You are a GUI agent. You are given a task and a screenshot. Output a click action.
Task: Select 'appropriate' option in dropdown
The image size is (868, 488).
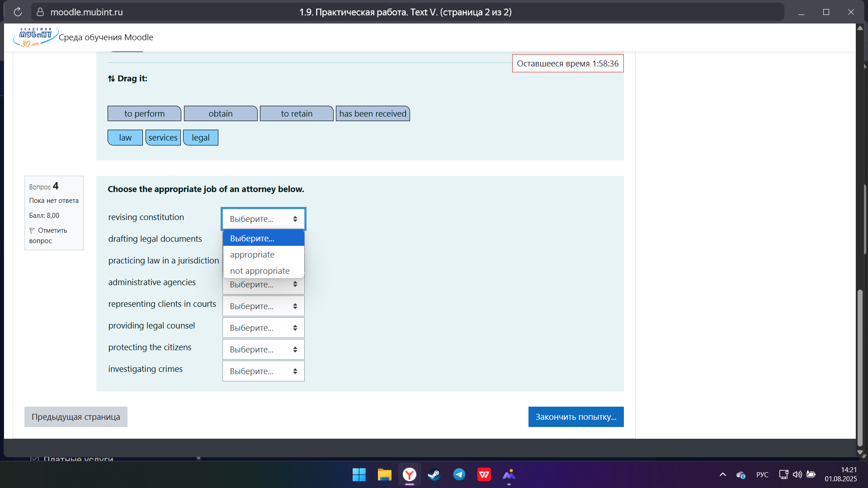click(x=252, y=255)
